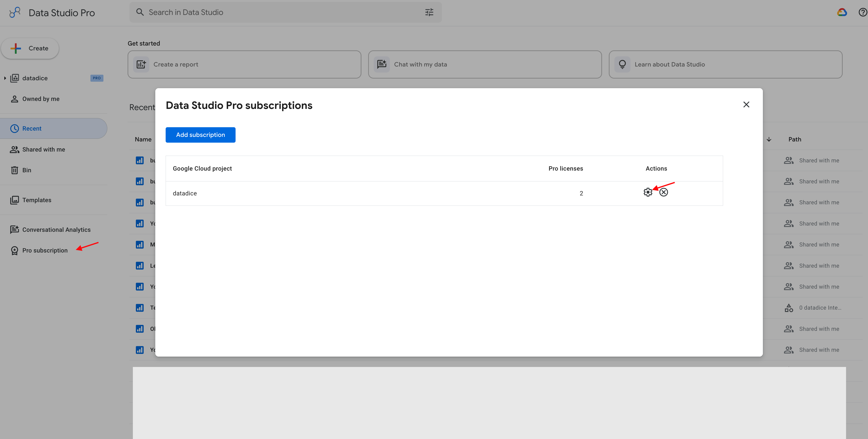Click the Conversational Analytics sparkle chat icon
Viewport: 868px width, 439px height.
click(x=14, y=230)
